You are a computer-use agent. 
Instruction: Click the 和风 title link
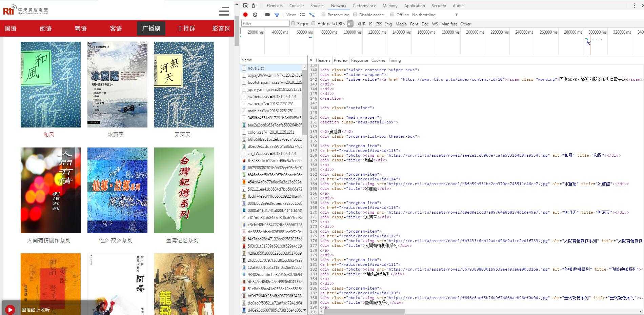[49, 135]
